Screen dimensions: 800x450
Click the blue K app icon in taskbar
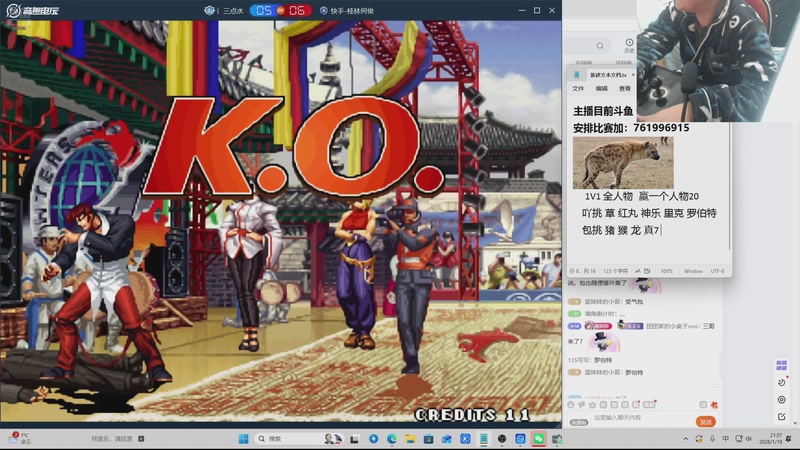[465, 439]
